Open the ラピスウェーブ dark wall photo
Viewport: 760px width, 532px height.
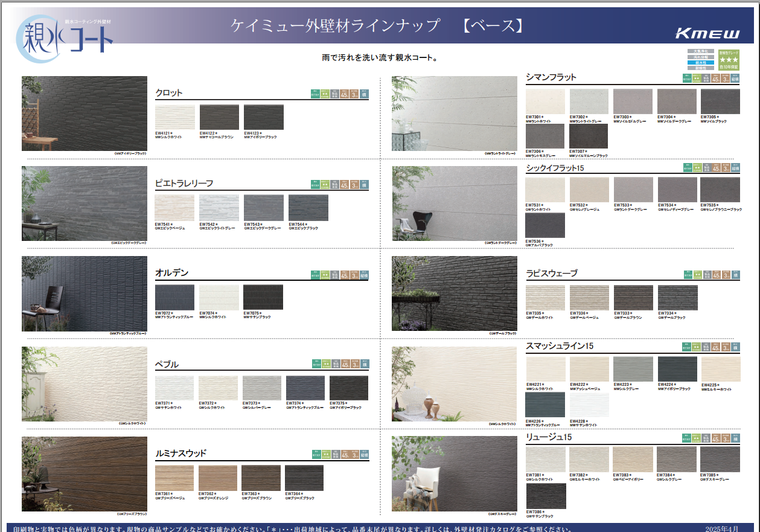point(455,293)
